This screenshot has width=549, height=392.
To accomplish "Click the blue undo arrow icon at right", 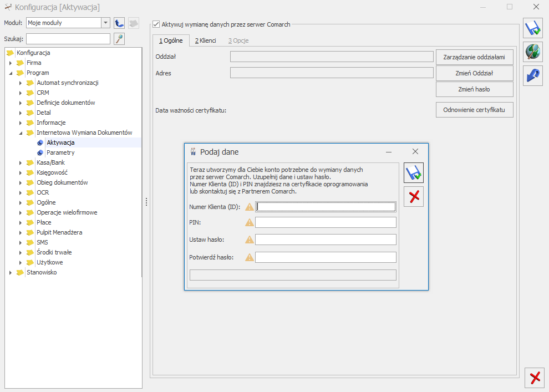I will [x=533, y=75].
